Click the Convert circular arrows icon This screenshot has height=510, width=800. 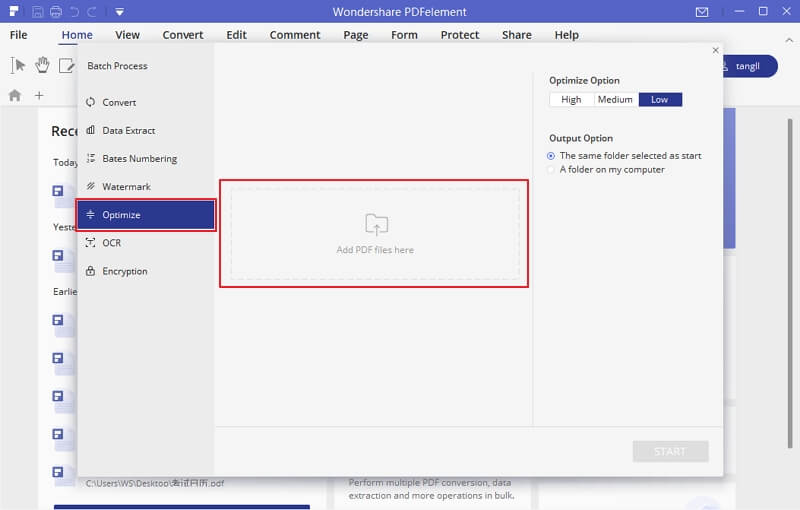click(90, 102)
